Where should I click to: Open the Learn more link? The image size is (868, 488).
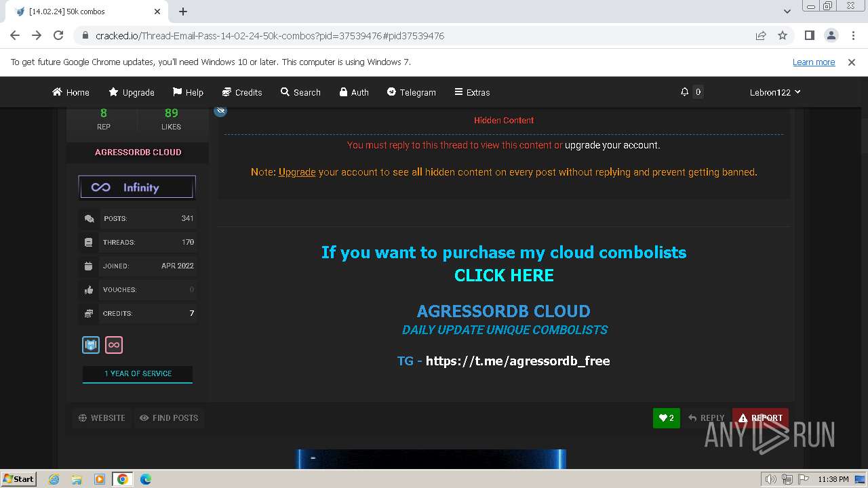(814, 62)
